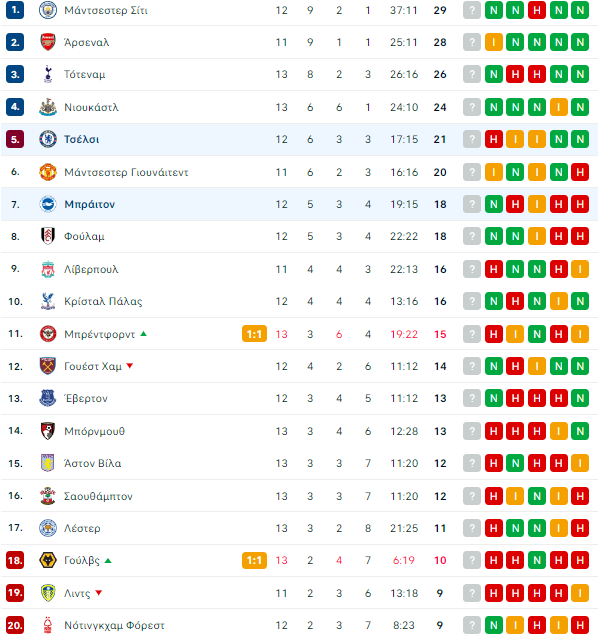Viewport: 606px width, 635px height.
Task: Click the Tottenham club crest
Action: click(48, 74)
